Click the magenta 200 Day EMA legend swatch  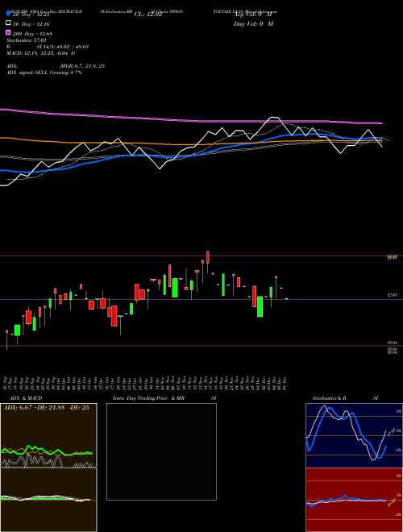(x=8, y=32)
